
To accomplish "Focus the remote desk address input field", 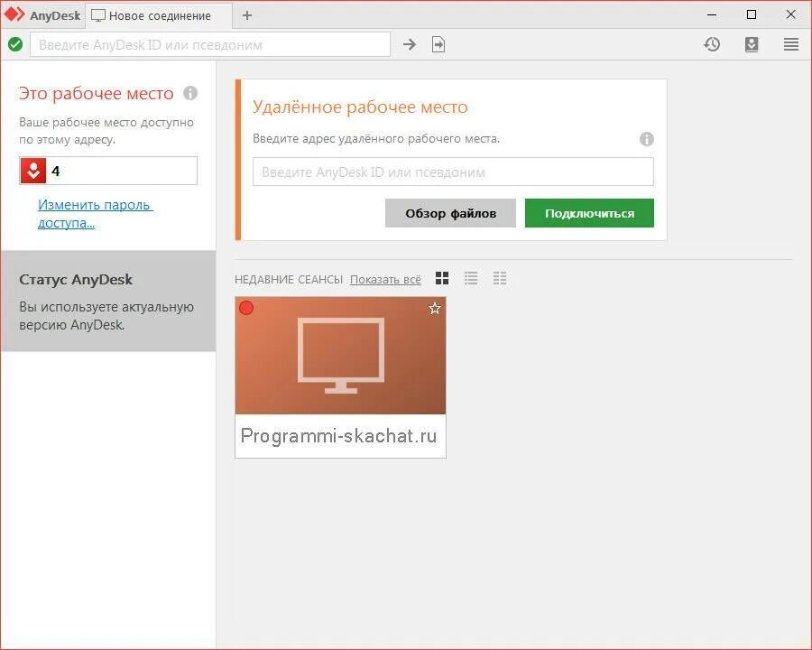I will click(453, 172).
